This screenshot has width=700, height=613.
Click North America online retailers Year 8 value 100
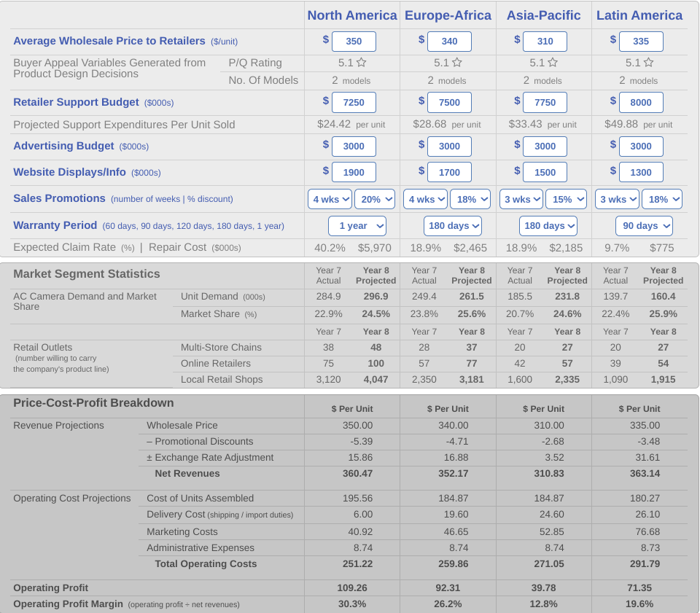pyautogui.click(x=376, y=364)
